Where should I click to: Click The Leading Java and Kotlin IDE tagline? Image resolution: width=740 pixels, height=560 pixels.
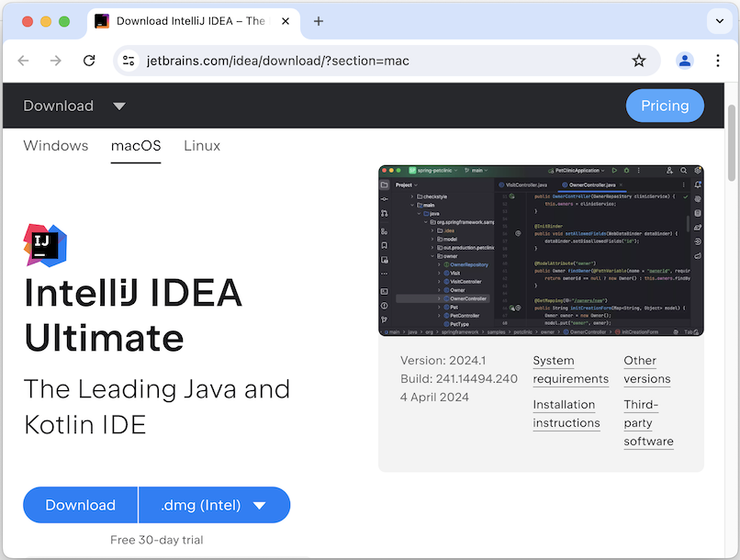click(x=157, y=407)
